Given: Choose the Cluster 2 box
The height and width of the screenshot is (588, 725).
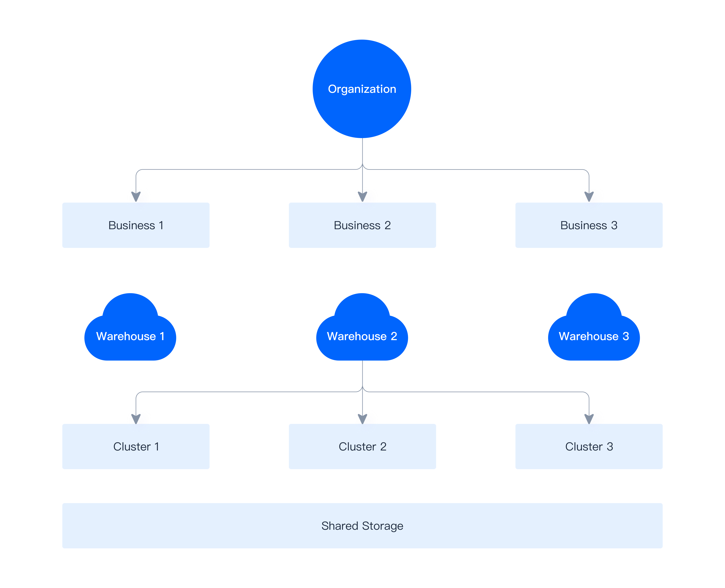Looking at the screenshot, I should pos(362,446).
